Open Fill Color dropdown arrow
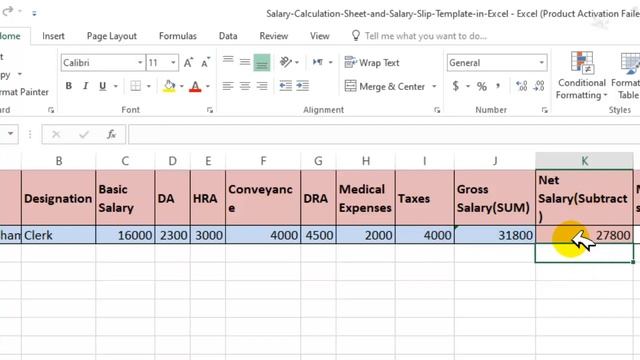This screenshot has width=640, height=360. tap(182, 86)
